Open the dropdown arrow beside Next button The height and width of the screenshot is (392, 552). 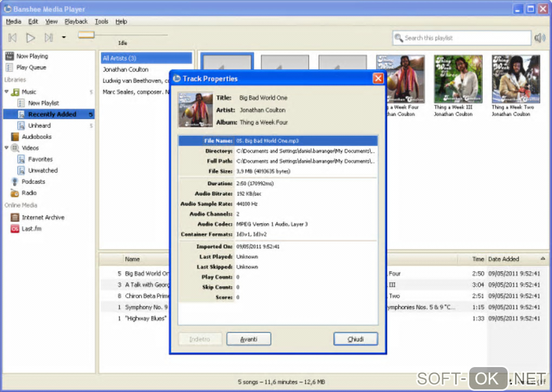(x=64, y=37)
